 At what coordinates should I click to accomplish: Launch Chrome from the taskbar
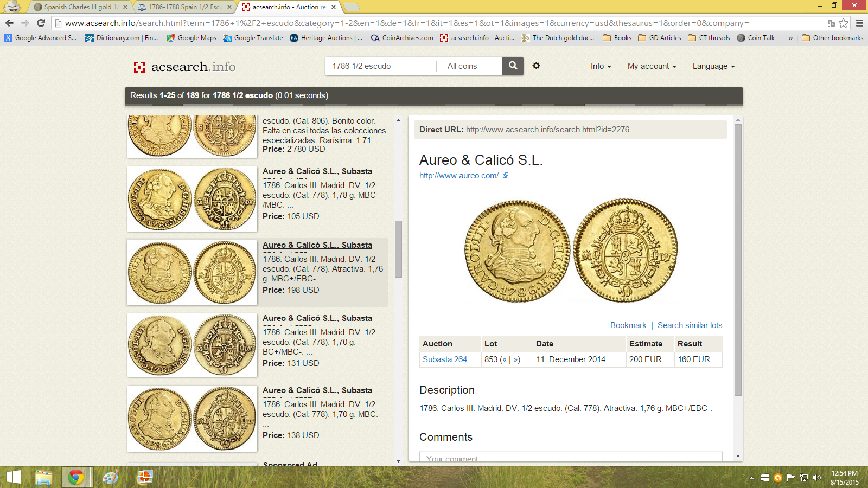tap(76, 477)
